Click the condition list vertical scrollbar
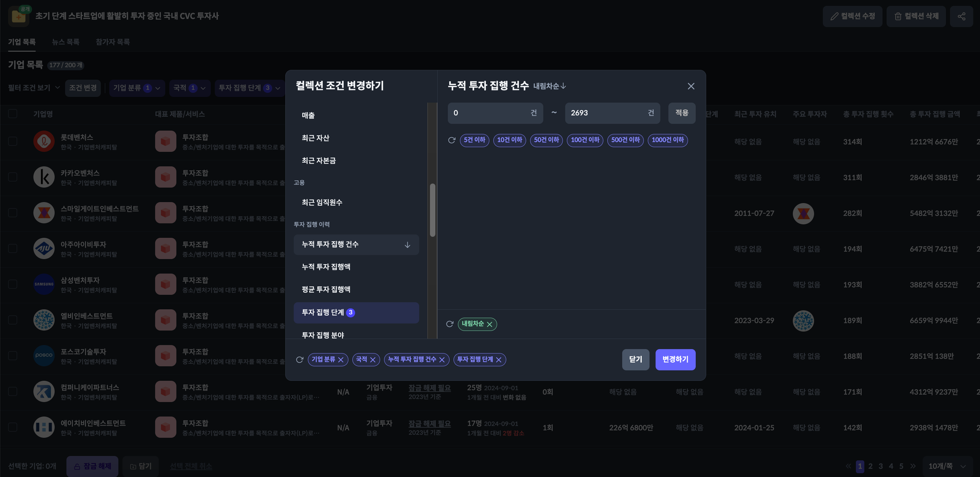 433,211
